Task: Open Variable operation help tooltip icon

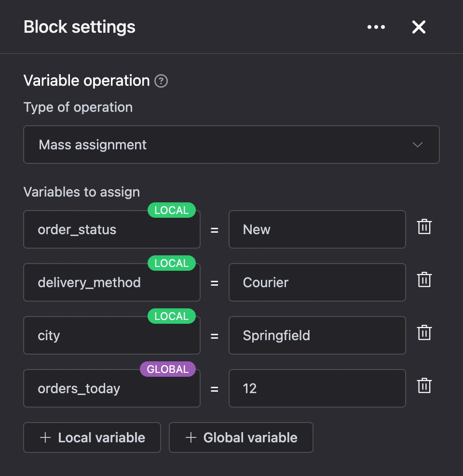Action: pyautogui.click(x=161, y=81)
